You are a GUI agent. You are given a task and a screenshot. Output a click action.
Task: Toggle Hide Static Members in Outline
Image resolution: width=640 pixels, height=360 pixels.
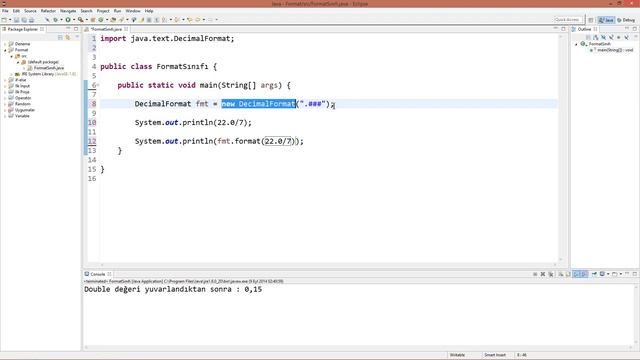point(611,37)
